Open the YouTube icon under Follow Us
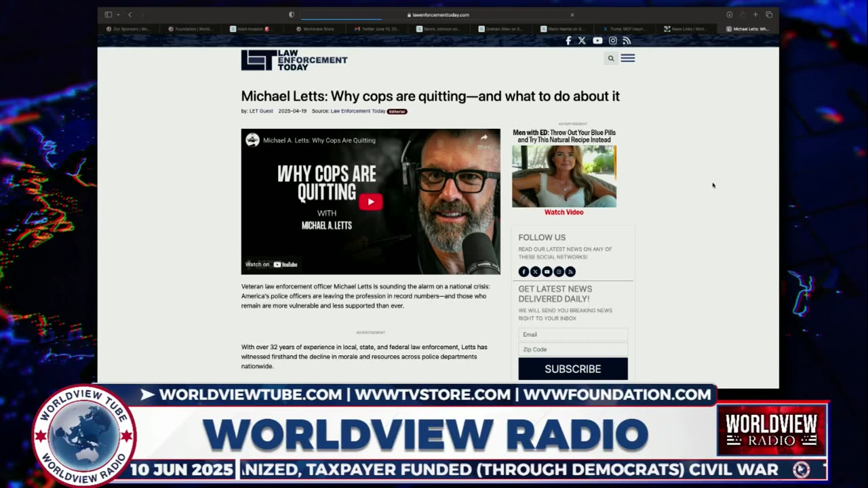Screen dimensions: 868x488 (x=547, y=272)
